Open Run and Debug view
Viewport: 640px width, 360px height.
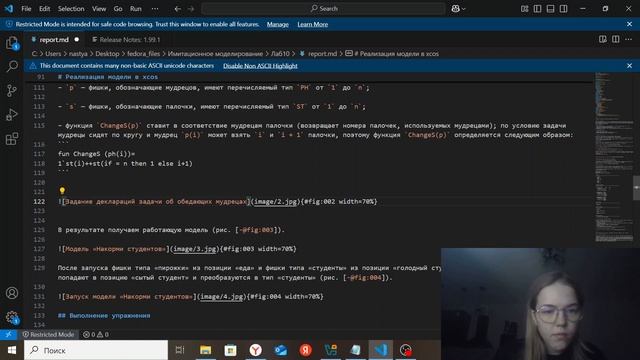pos(12,115)
